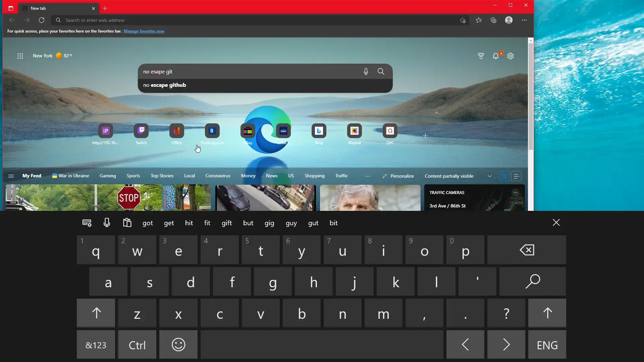Open the Top Stories feed tab

pos(162,176)
